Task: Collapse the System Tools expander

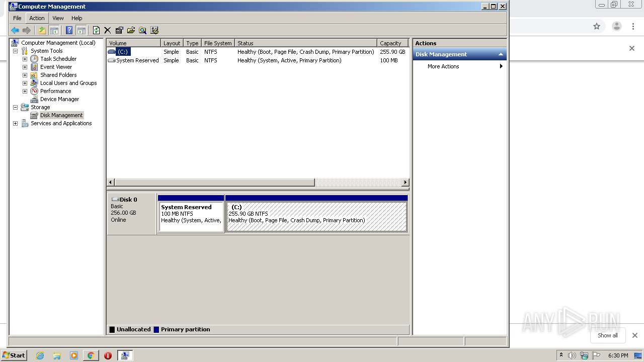Action: 15,51
